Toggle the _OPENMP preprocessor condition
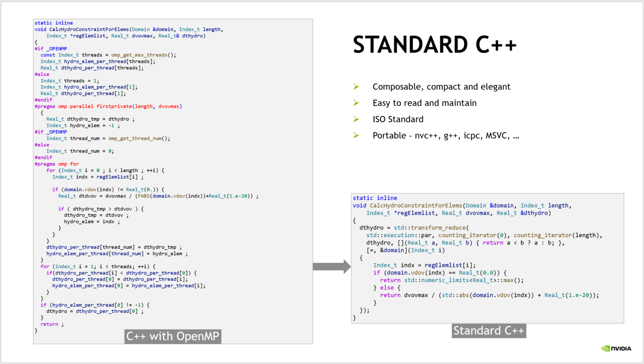Image resolution: width=644 pixels, height=364 pixels. point(51,48)
